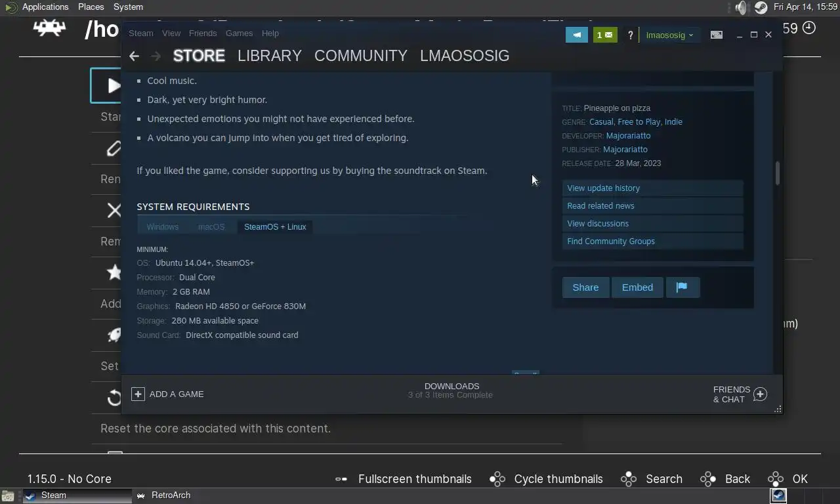This screenshot has width=840, height=504.
Task: Click RetroArch Cycle thumbnails hint
Action: pyautogui.click(x=546, y=479)
